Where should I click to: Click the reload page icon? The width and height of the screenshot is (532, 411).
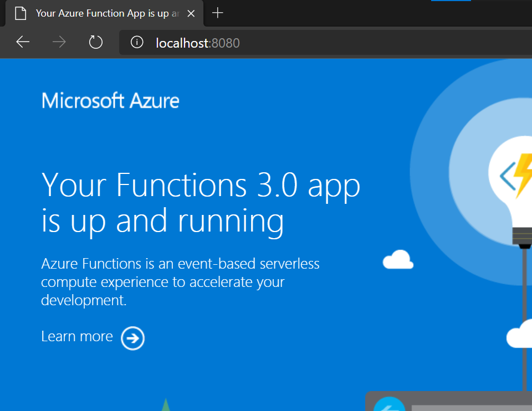(95, 42)
